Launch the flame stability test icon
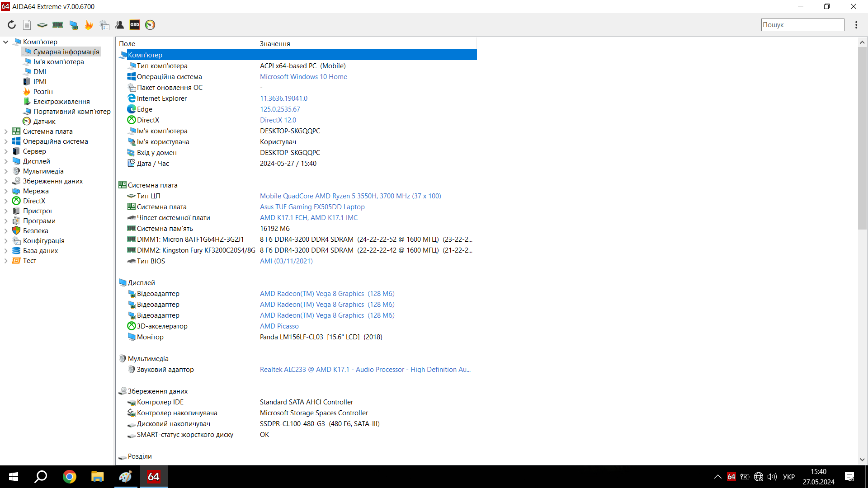Image resolution: width=868 pixels, height=488 pixels. pos(89,25)
